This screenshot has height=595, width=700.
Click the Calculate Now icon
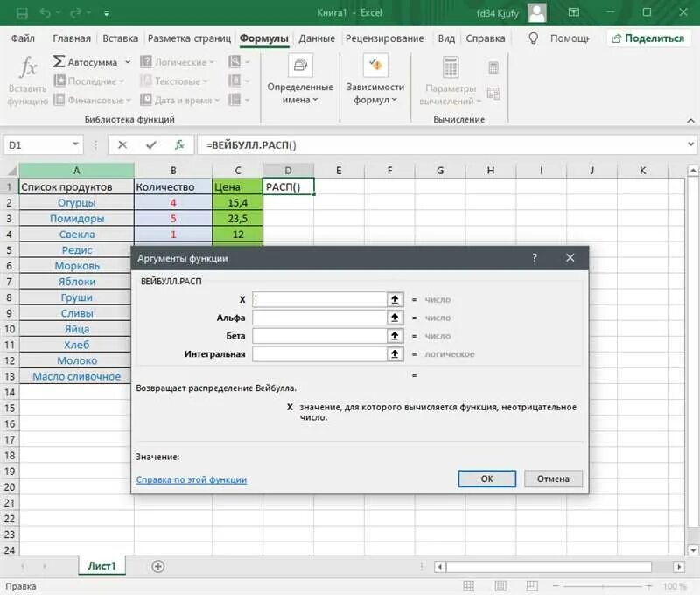tap(493, 68)
